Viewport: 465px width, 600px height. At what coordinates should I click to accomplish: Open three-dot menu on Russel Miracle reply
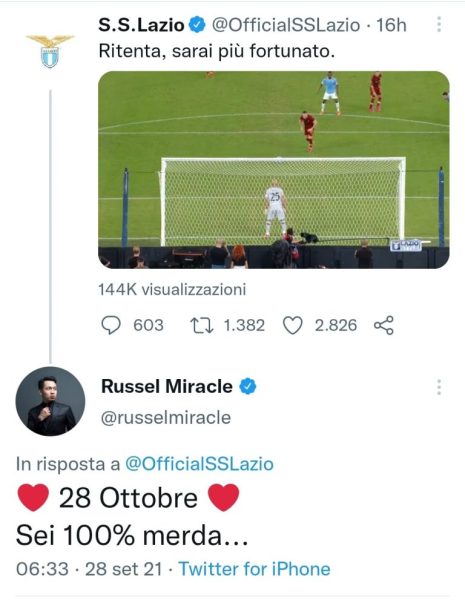pos(439,387)
